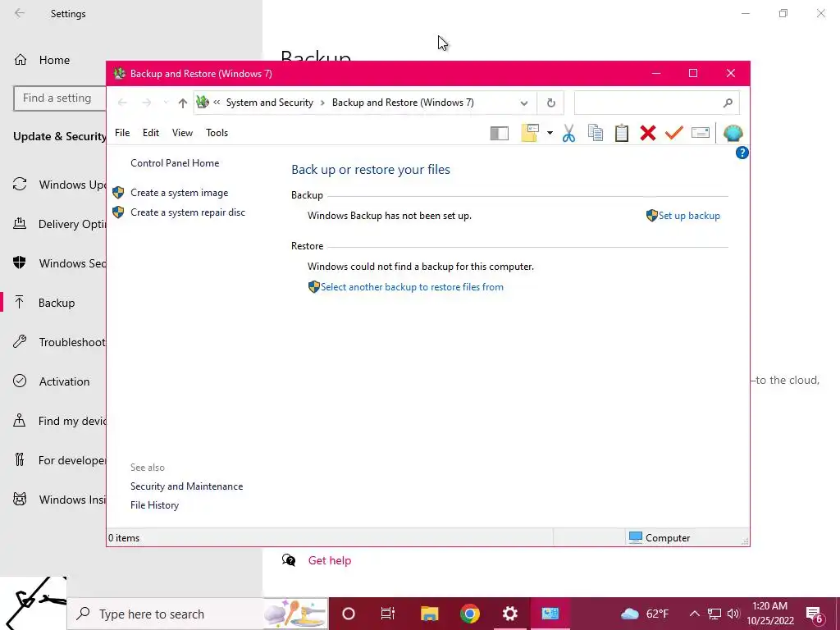Click the volume speaker tray icon
The image size is (840, 630).
pyautogui.click(x=733, y=614)
